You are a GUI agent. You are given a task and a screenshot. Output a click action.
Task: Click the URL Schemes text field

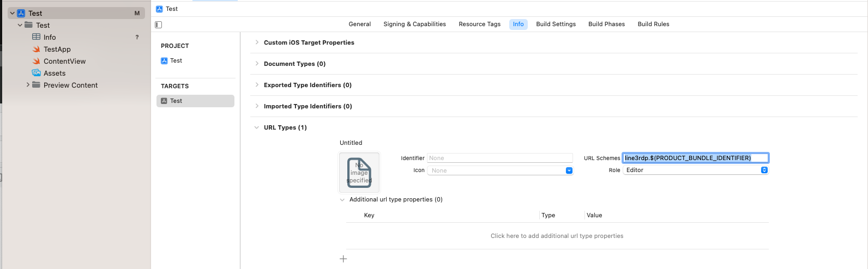click(696, 158)
